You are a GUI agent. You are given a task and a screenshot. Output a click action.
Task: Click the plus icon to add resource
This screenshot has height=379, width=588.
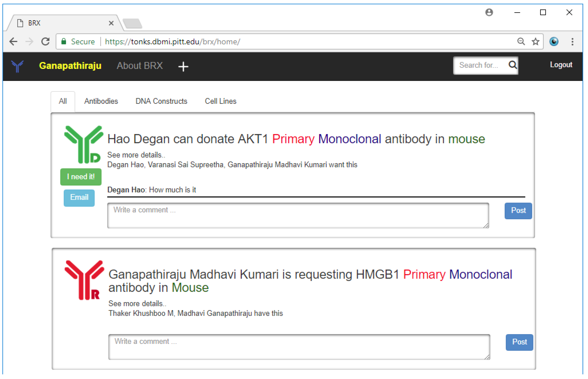(x=183, y=66)
